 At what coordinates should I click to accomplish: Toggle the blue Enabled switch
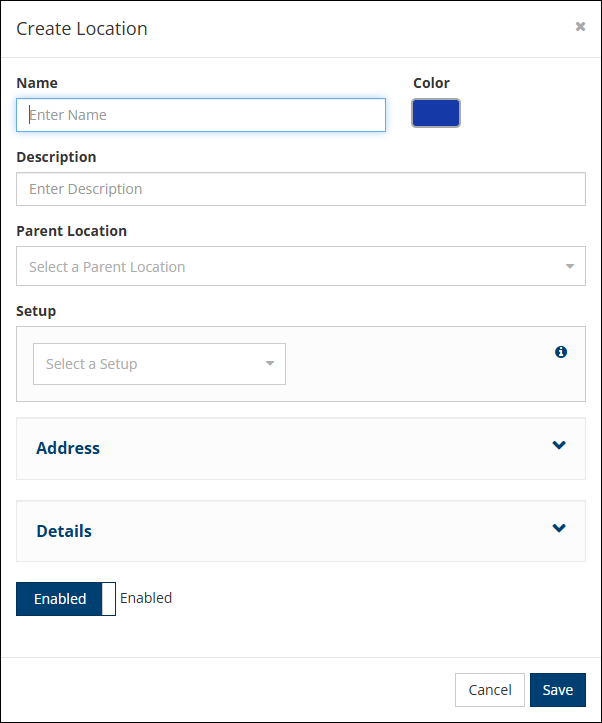click(60, 599)
